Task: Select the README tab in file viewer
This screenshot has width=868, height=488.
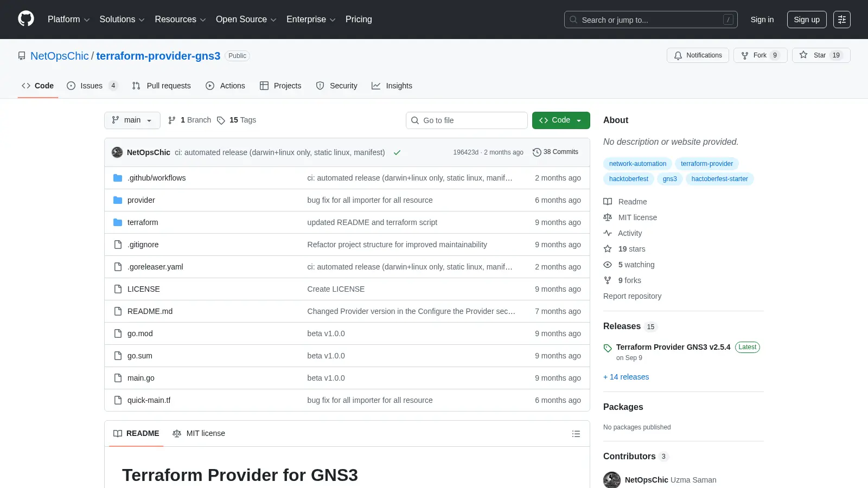Action: [x=136, y=433]
